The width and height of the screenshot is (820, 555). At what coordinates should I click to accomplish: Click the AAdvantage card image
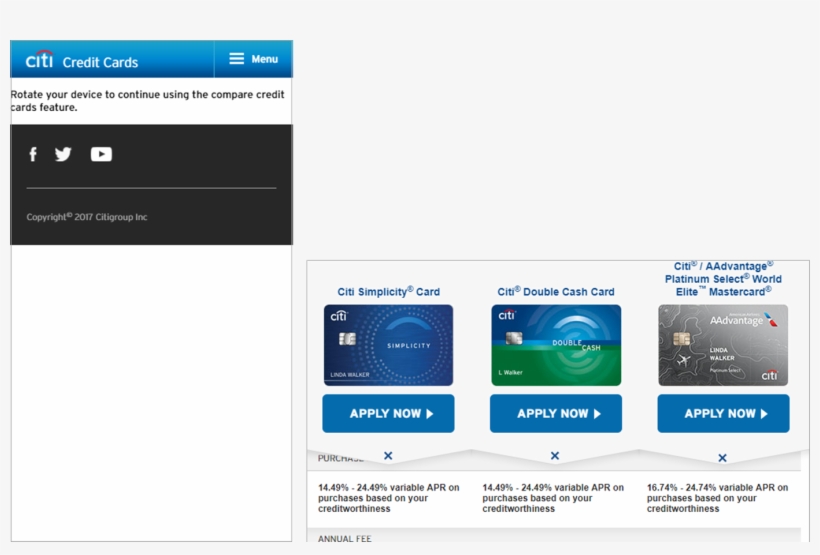tap(723, 345)
